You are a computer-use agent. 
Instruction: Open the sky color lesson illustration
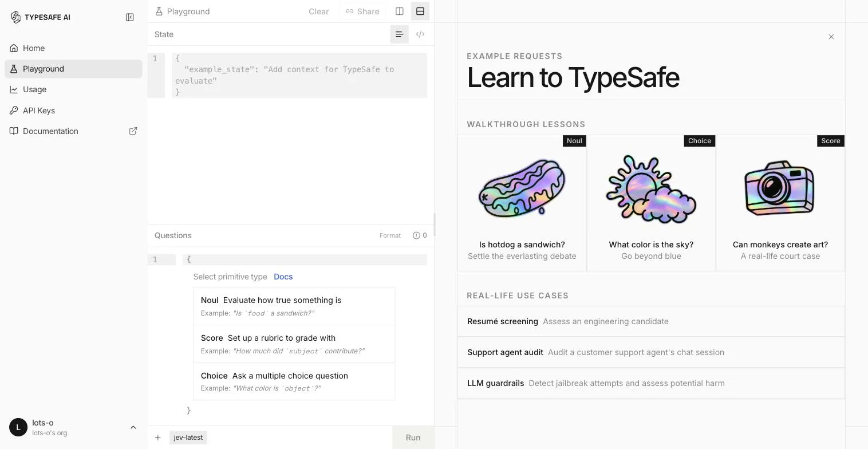point(651,189)
